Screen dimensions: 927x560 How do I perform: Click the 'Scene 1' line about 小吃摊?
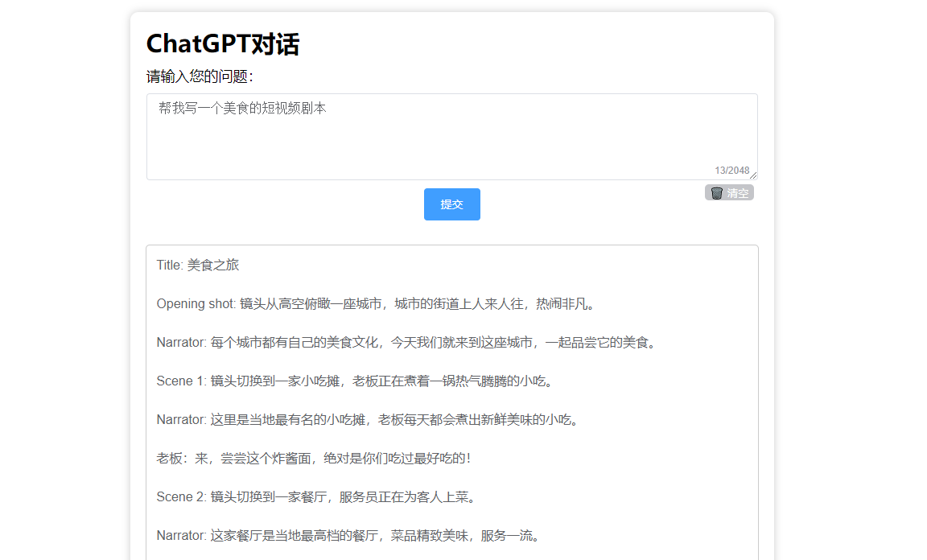356,381
